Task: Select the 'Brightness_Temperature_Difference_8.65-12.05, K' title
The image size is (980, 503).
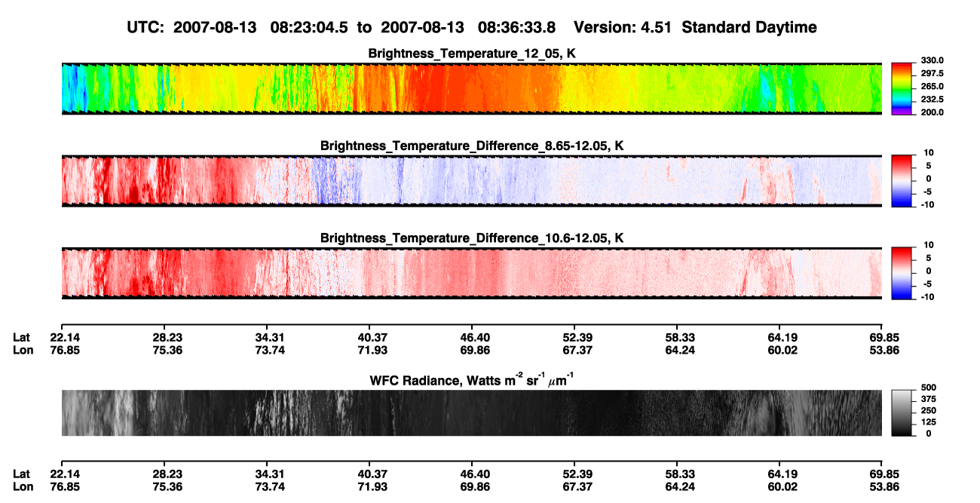Action: [x=472, y=146]
